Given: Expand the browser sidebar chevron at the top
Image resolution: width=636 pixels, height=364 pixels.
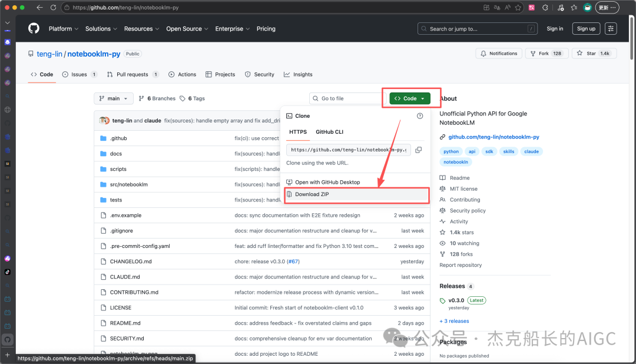Looking at the screenshot, I should pyautogui.click(x=7, y=23).
